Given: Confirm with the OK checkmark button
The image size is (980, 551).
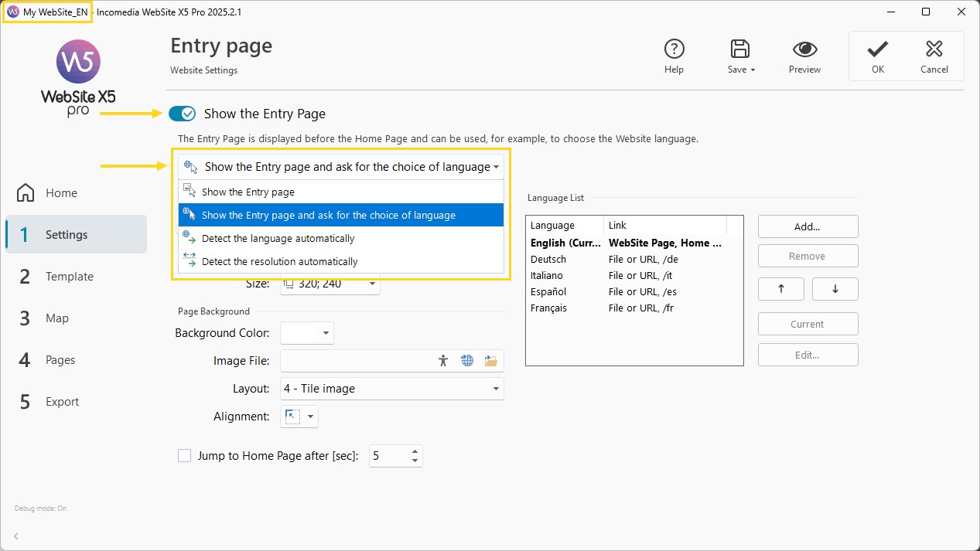Looking at the screenshot, I should [x=877, y=56].
